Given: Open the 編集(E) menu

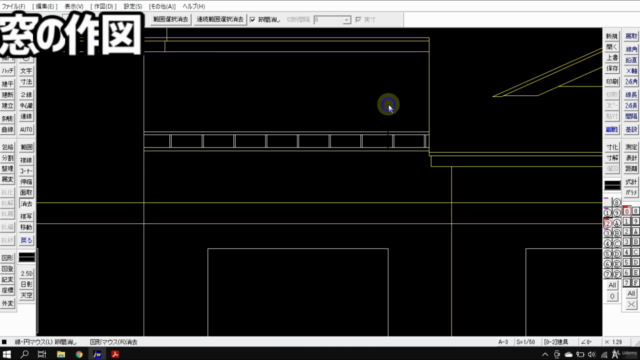Looking at the screenshot, I should coord(45,7).
